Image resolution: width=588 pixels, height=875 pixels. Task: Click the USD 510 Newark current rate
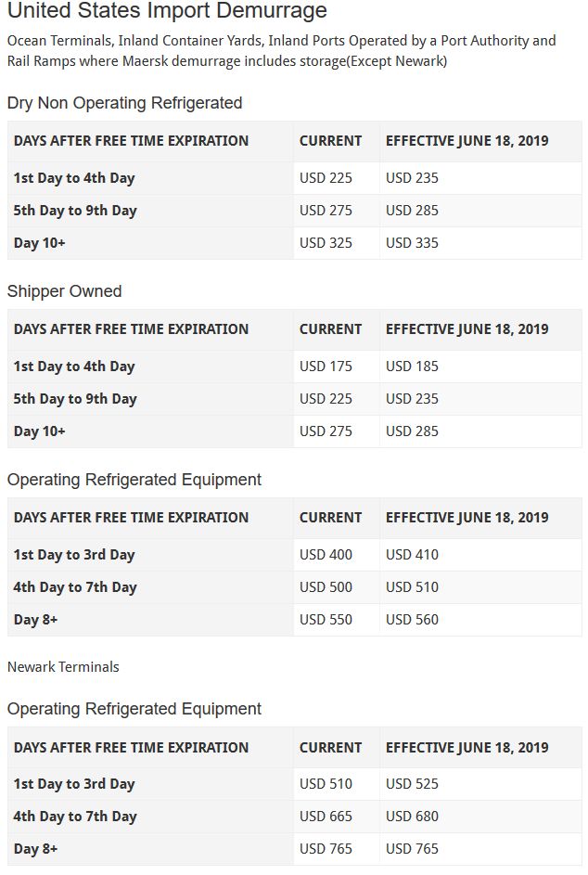click(326, 784)
